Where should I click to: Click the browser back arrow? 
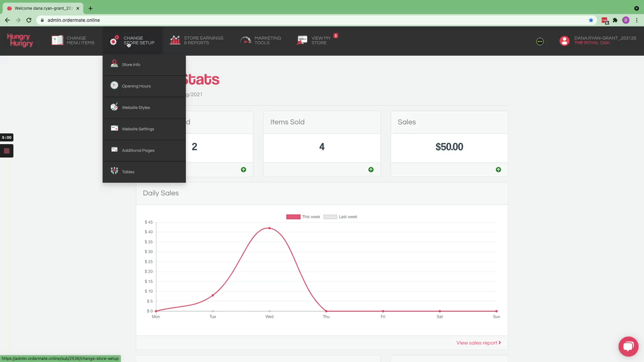pyautogui.click(x=7, y=20)
